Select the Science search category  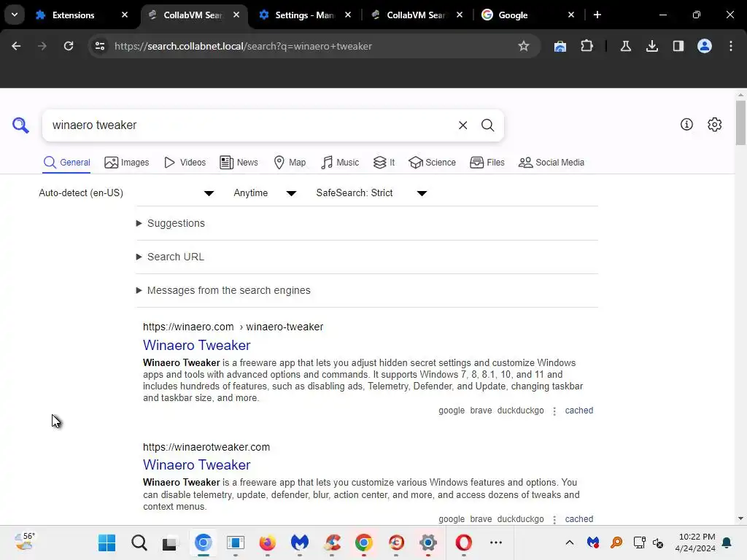(432, 163)
